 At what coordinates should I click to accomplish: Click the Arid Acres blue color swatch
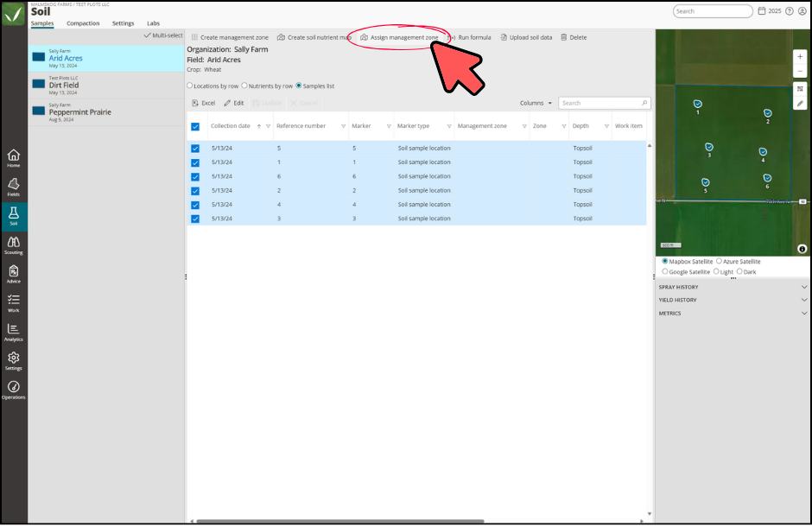(x=39, y=57)
